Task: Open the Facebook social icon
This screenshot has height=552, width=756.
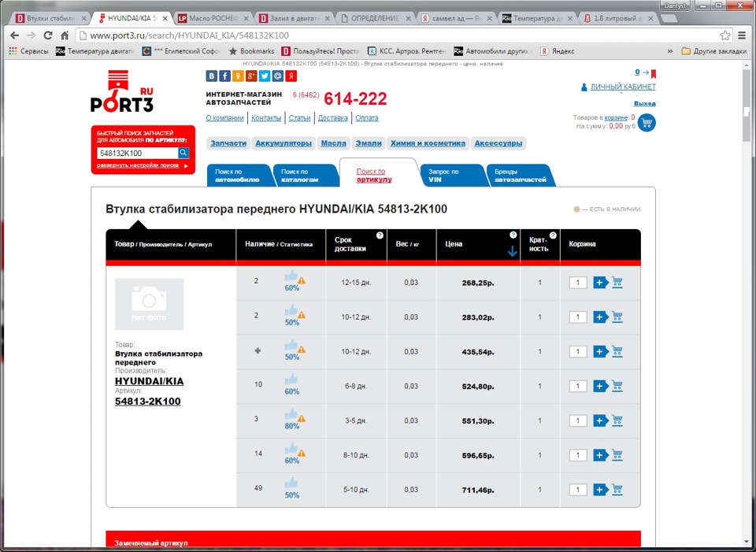Action: (x=224, y=76)
